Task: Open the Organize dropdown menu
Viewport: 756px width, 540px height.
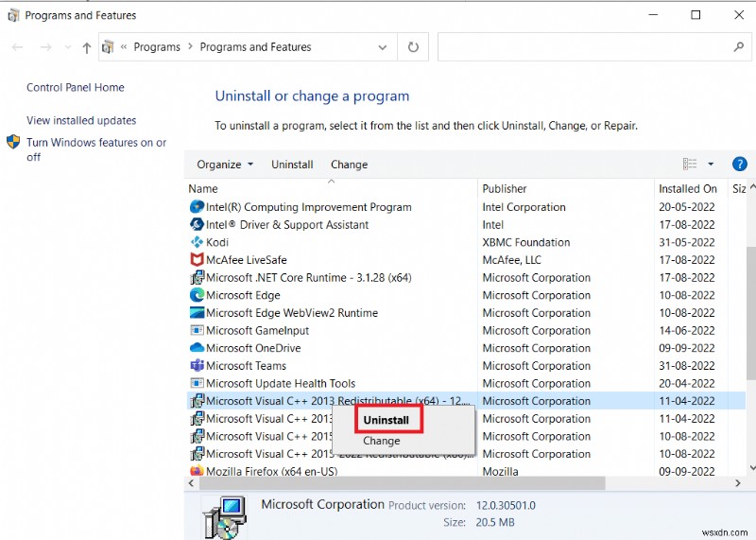Action: click(x=225, y=165)
